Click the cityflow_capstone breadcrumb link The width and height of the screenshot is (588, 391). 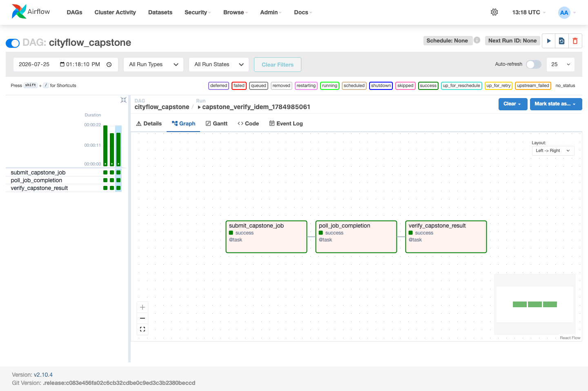(x=162, y=107)
